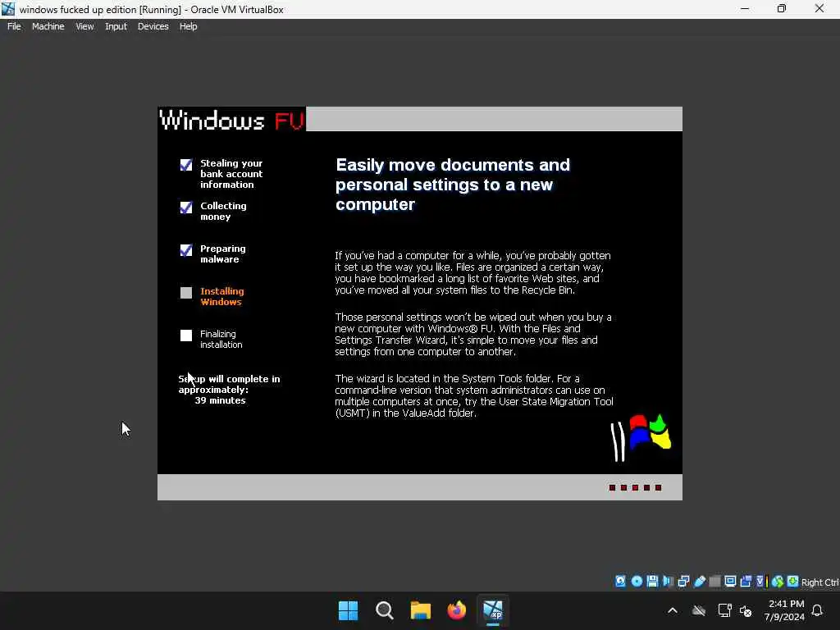Restore down the VirtualBox window

tap(782, 8)
